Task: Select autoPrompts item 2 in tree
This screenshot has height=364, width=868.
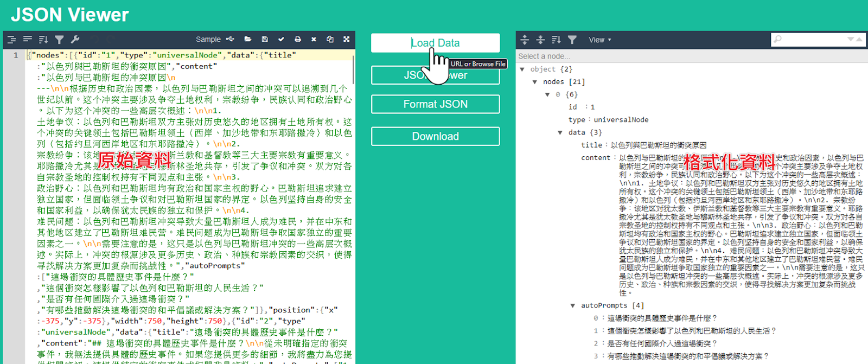Action: (655, 343)
